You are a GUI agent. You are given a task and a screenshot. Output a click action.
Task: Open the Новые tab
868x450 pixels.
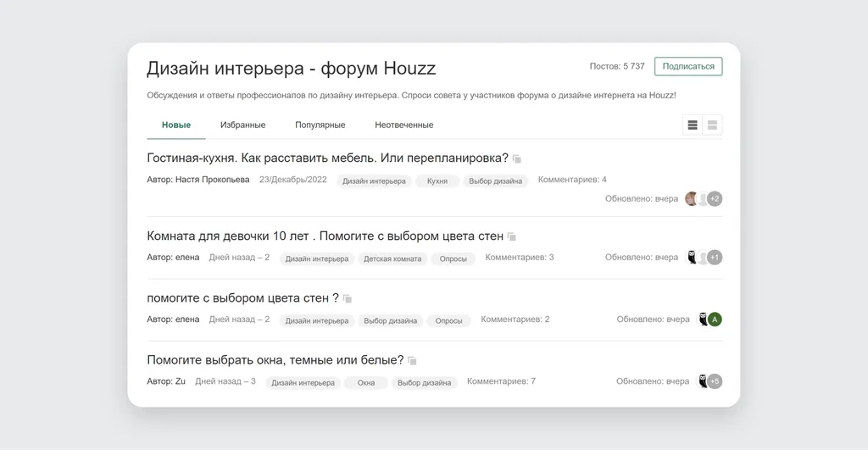pyautogui.click(x=176, y=125)
